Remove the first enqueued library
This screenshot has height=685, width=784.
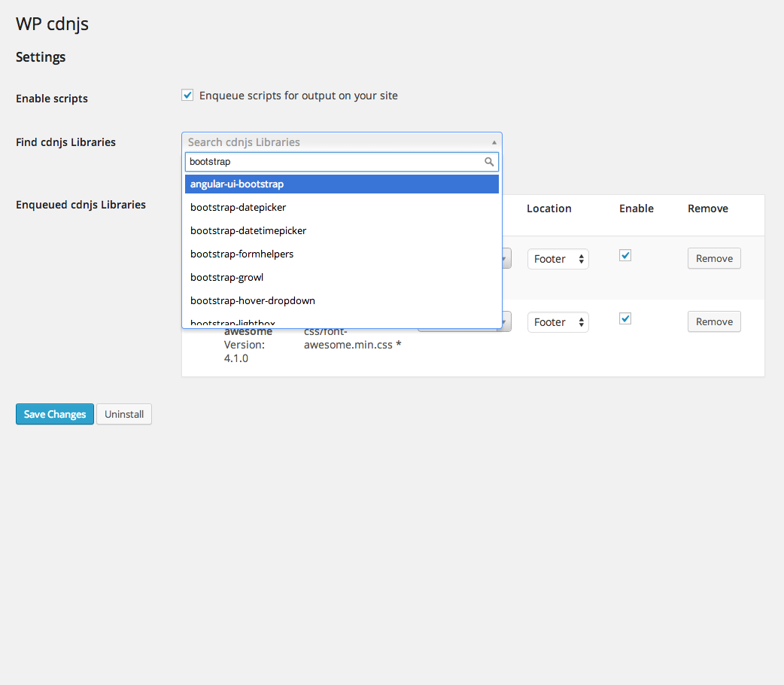pyautogui.click(x=714, y=258)
